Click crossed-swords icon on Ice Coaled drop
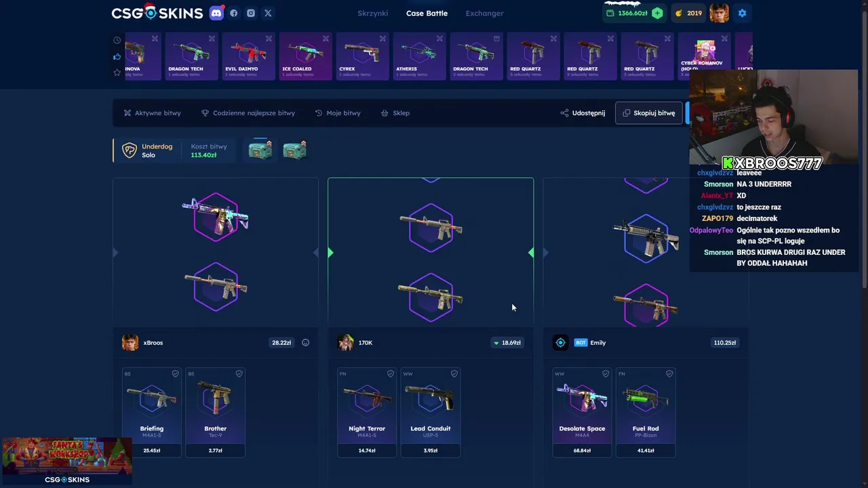The width and height of the screenshot is (868, 488). pyautogui.click(x=325, y=39)
